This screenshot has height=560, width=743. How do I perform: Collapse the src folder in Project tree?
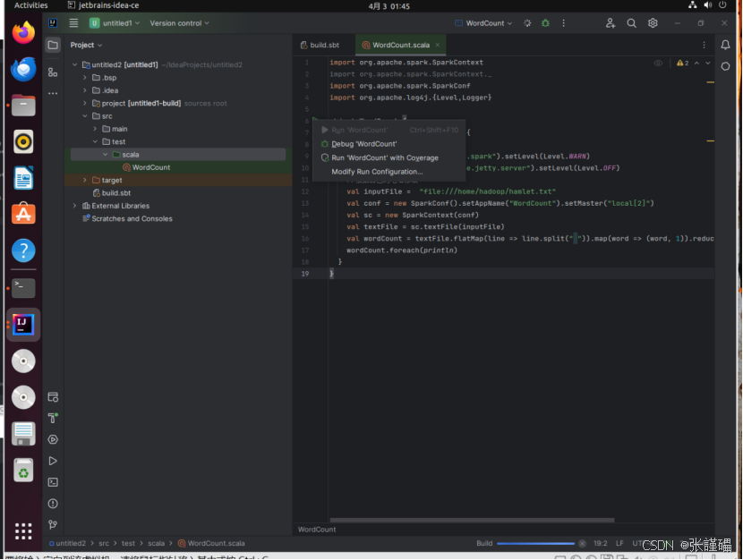(85, 115)
